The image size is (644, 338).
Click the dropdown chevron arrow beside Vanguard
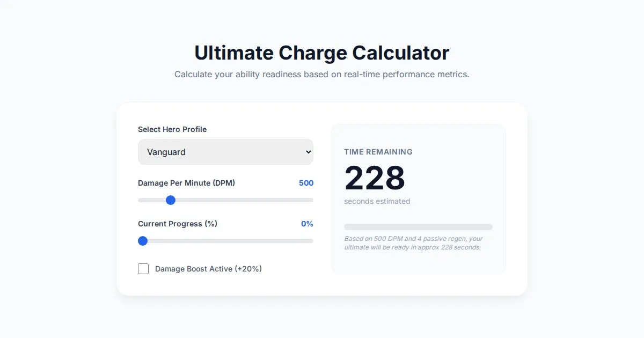308,152
